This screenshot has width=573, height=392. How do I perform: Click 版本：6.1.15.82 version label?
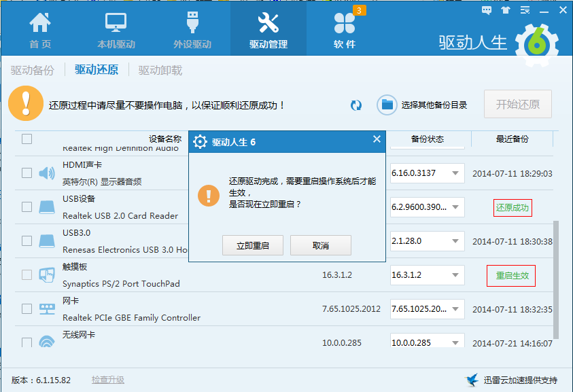point(41,380)
